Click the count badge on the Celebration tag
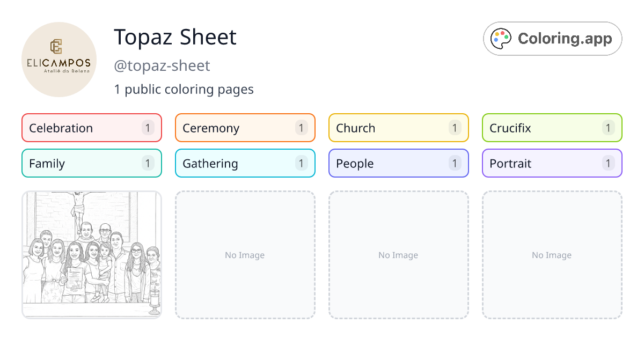The image size is (644, 338). coord(147,128)
